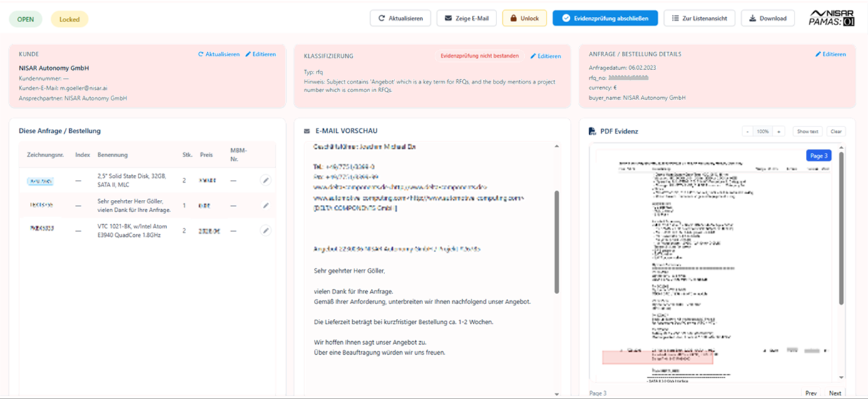Click the email preview scroll-up arrow
Viewport: 868px width, 399px height.
click(x=557, y=146)
